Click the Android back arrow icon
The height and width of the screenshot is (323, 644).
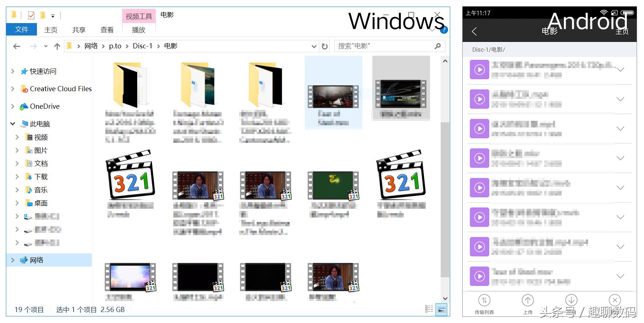(474, 31)
